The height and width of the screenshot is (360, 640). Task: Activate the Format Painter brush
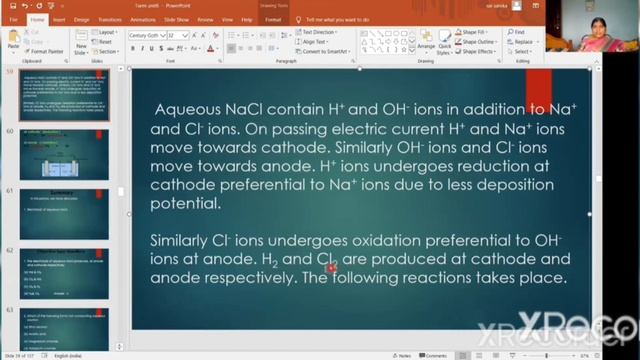44,51
